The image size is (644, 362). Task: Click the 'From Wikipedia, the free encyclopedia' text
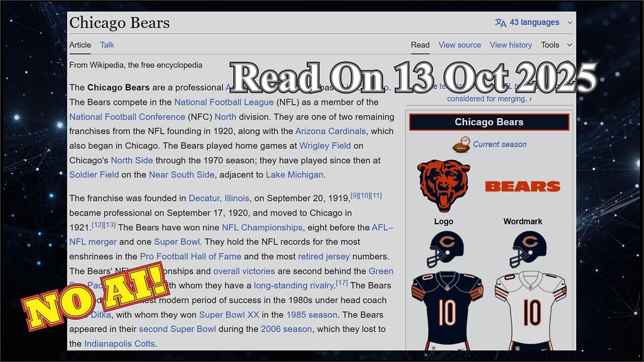(136, 65)
